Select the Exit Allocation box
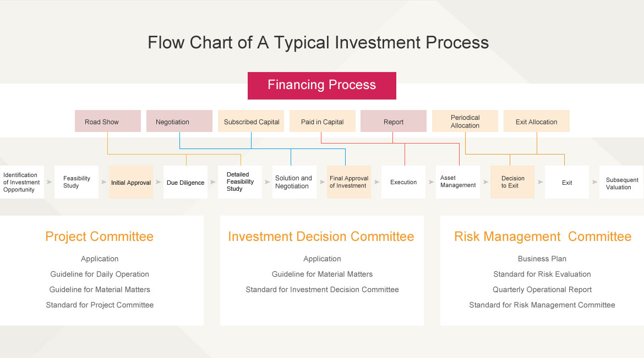 point(536,122)
